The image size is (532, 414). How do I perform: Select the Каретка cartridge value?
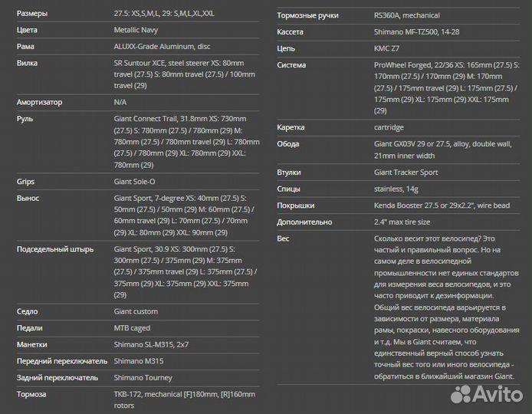click(x=389, y=127)
